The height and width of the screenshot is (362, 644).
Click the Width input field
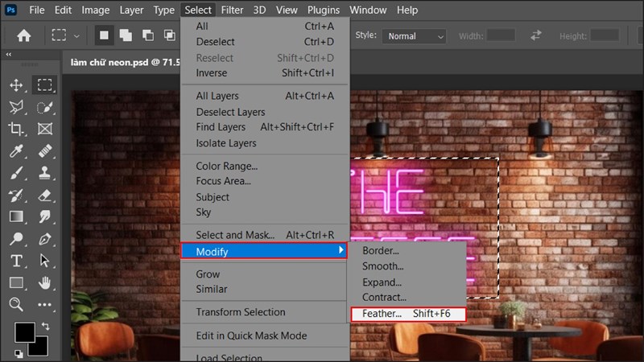pos(501,35)
